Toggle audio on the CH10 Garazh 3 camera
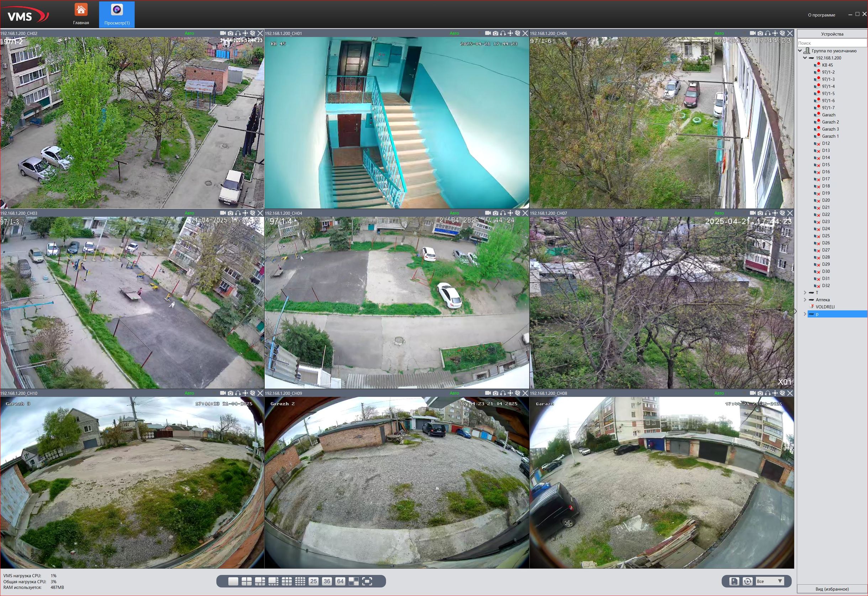 pyautogui.click(x=238, y=393)
